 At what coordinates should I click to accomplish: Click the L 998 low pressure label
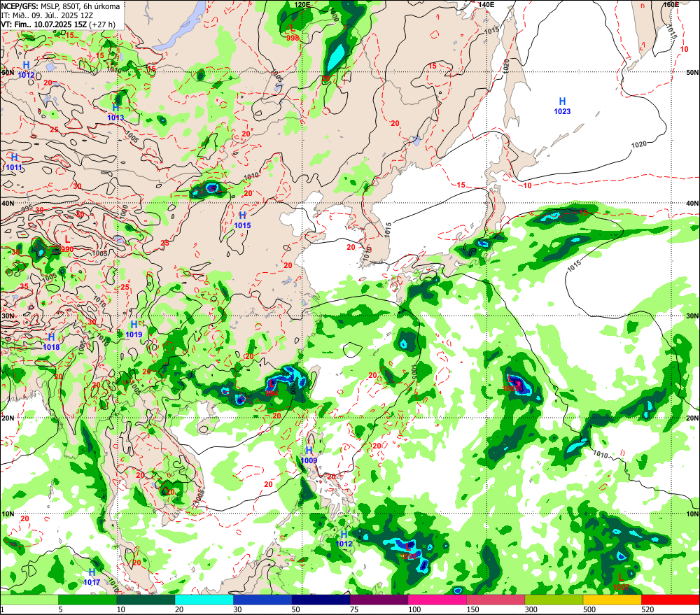tap(293, 33)
